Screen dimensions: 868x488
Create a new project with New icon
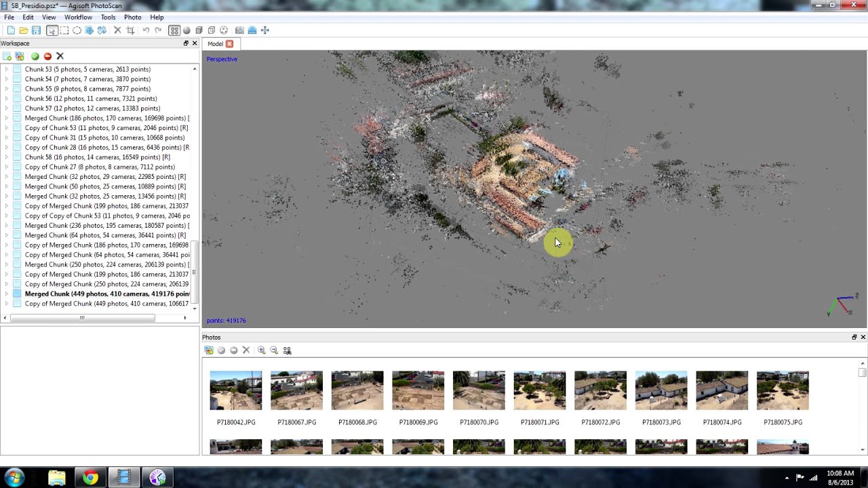tap(11, 30)
